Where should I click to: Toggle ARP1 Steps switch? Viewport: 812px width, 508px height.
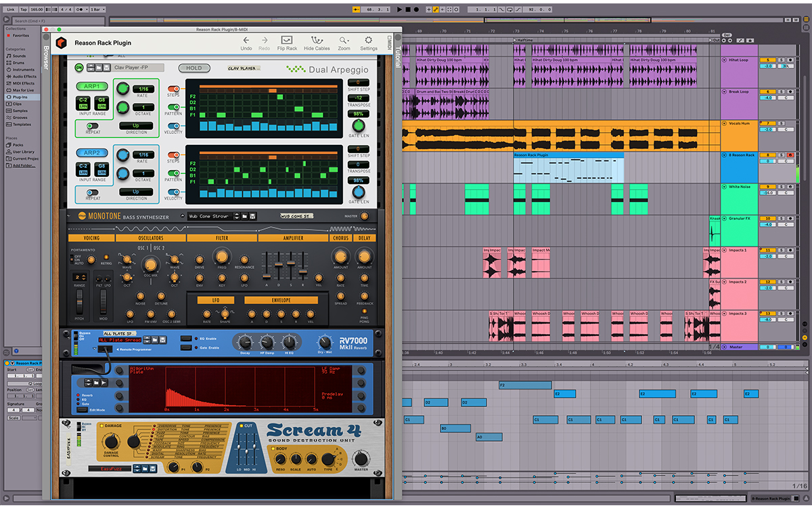pyautogui.click(x=173, y=89)
